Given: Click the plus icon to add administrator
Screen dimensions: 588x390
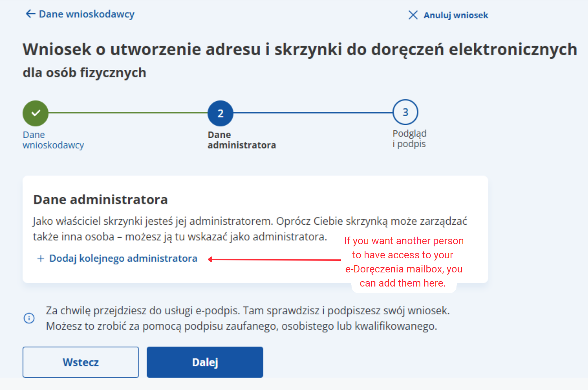Looking at the screenshot, I should (41, 259).
